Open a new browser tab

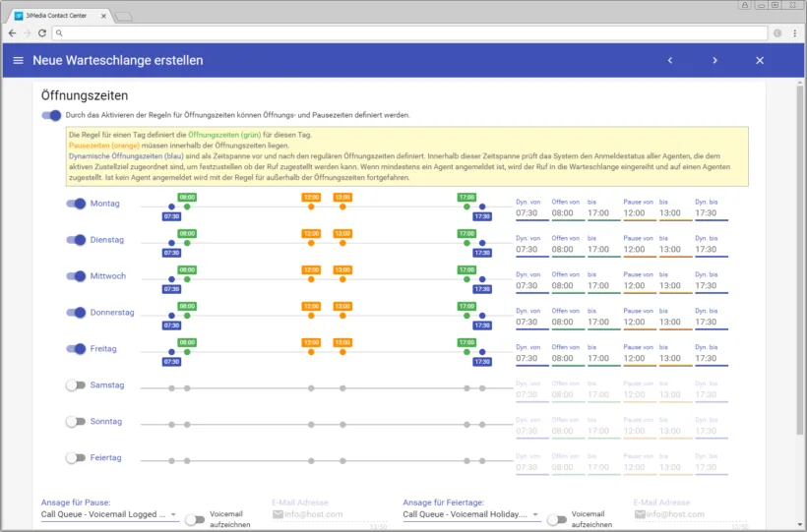pos(124,17)
